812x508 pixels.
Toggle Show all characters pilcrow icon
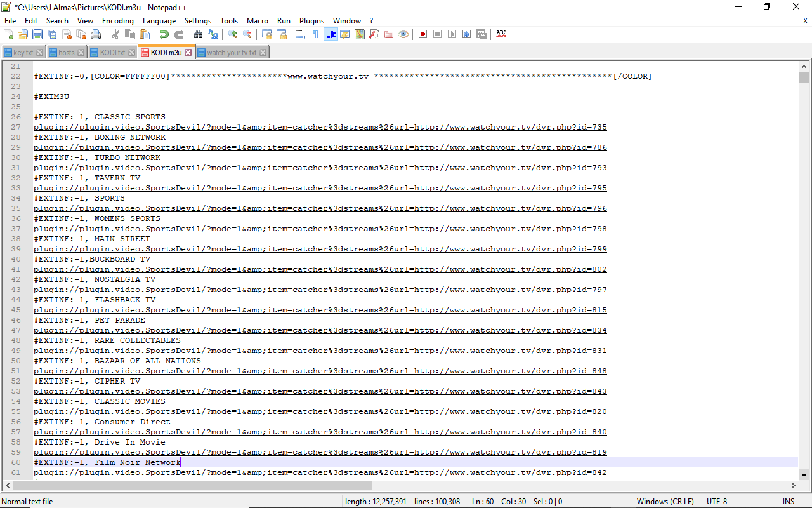tap(316, 34)
